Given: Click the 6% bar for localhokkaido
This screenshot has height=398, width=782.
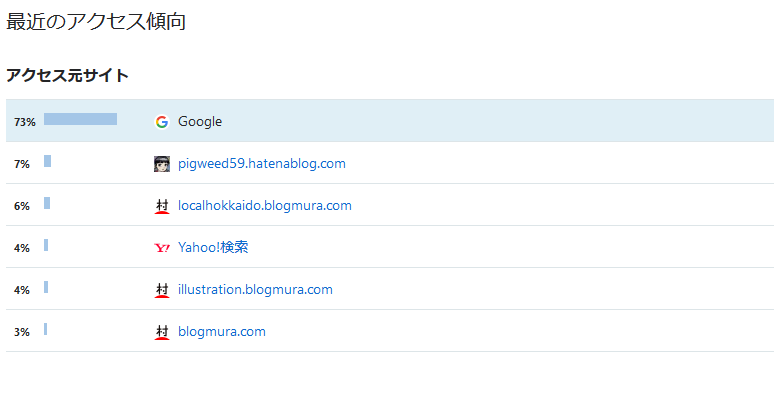Looking at the screenshot, I should [x=47, y=202].
